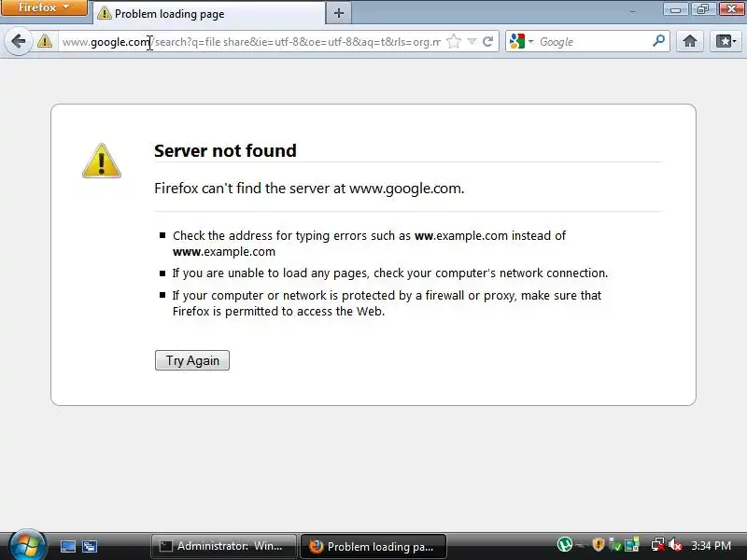This screenshot has width=747, height=560.
Task: Open the search engine selector dropdown
Action: click(x=521, y=41)
